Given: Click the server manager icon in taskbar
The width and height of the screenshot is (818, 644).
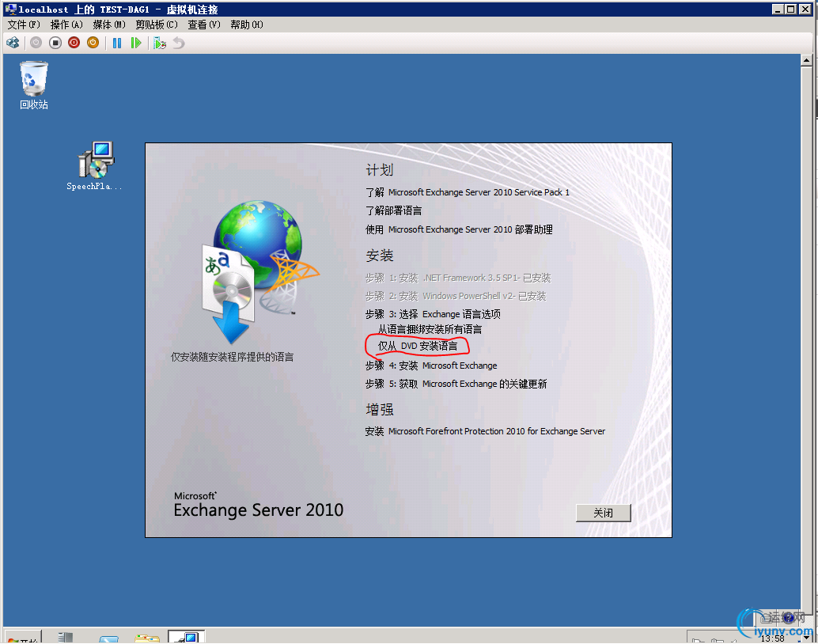Looking at the screenshot, I should point(65,637).
